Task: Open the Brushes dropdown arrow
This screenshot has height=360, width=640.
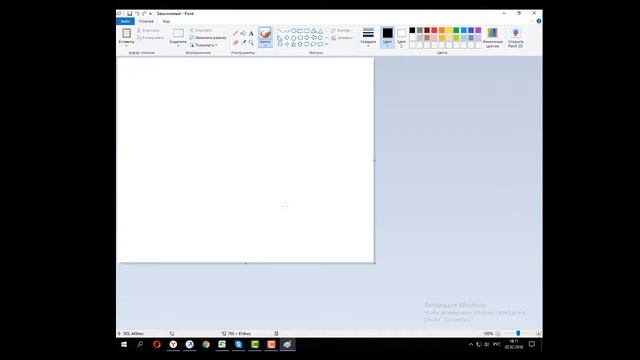Action: [x=265, y=45]
